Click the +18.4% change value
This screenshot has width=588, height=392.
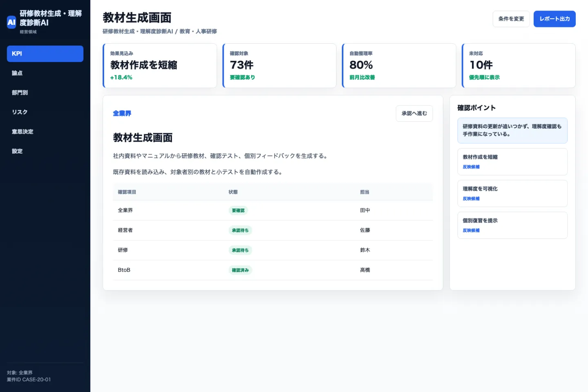(121, 78)
